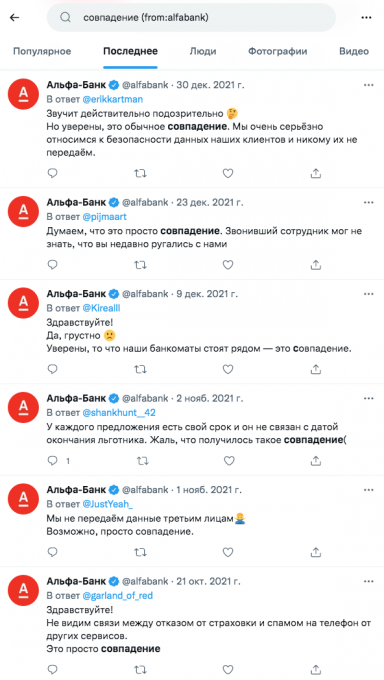
Task: Retweet the 21 окт. 2021 tweet
Action: click(x=140, y=670)
